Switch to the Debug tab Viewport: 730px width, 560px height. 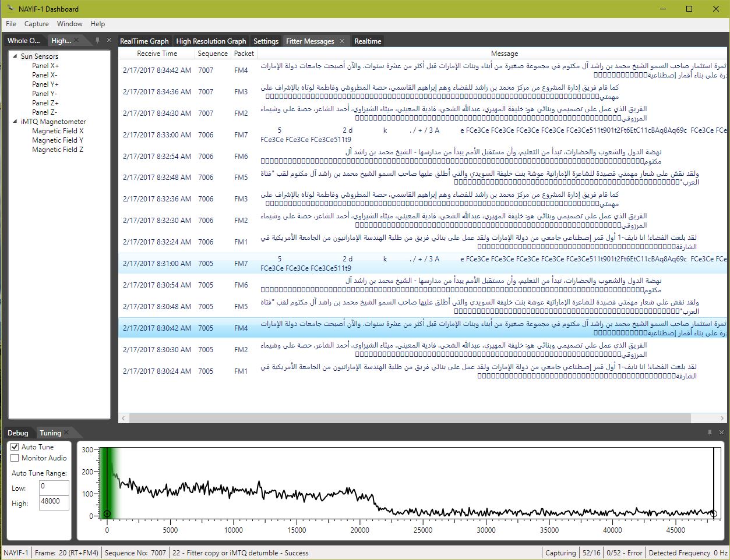coord(18,433)
